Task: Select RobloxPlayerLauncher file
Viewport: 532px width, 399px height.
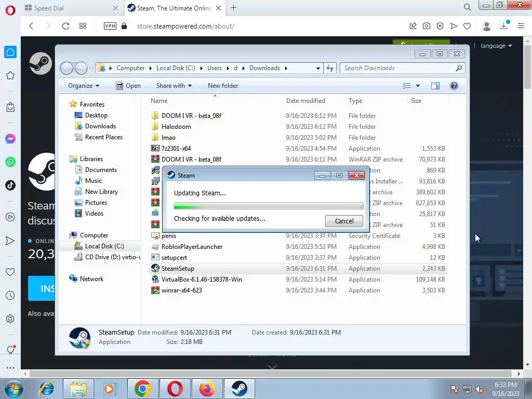Action: pyautogui.click(x=192, y=247)
